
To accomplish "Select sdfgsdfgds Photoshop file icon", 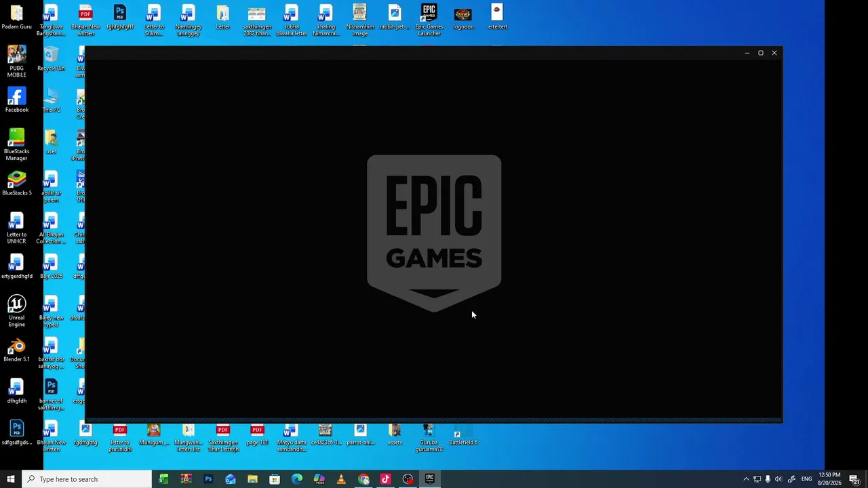I will click(16, 433).
